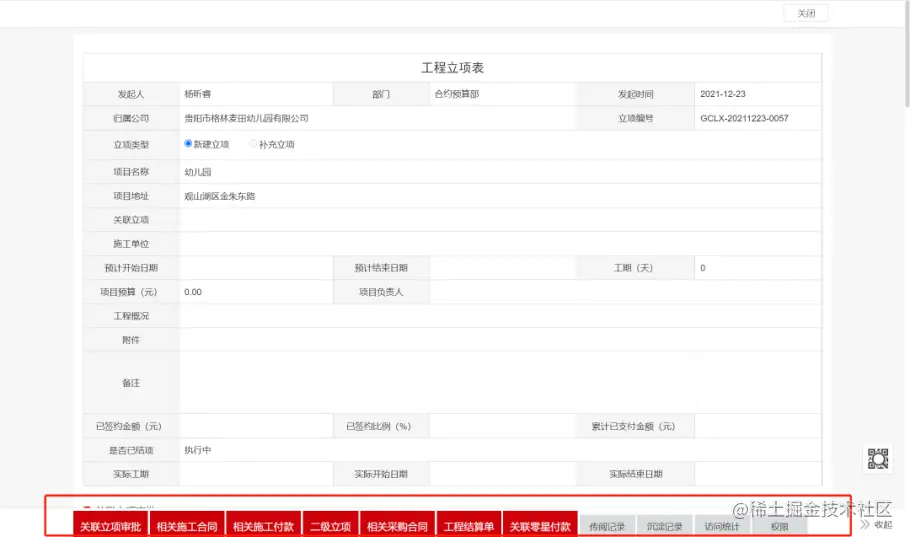This screenshot has height=537, width=910.
Task: Click the 发起时间 value 2021-12-23
Action: coord(723,94)
